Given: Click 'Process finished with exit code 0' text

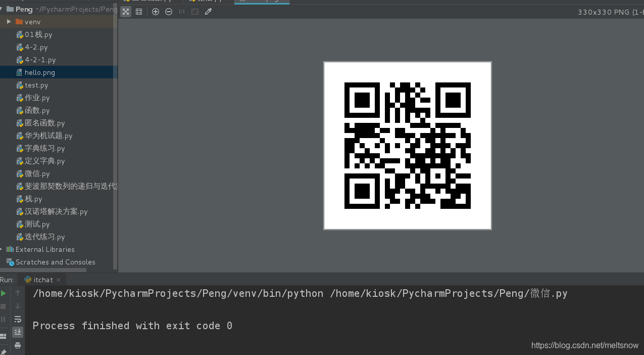Looking at the screenshot, I should pyautogui.click(x=132, y=326).
